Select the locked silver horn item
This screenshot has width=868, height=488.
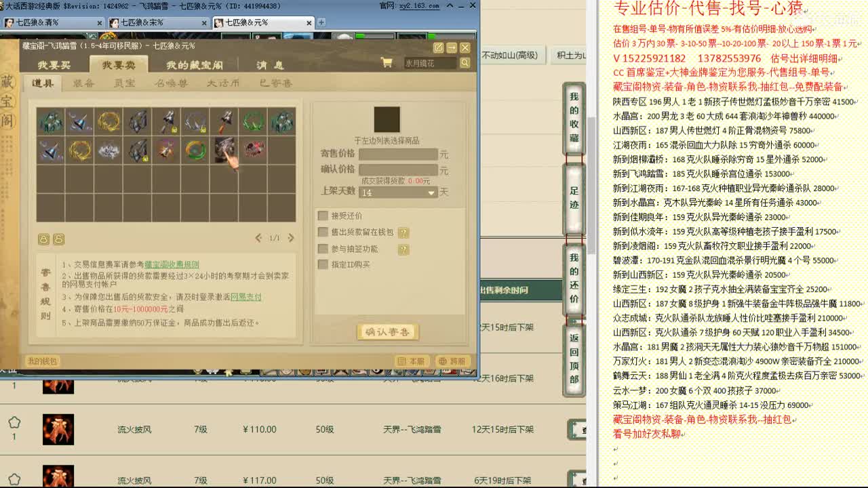tap(195, 122)
